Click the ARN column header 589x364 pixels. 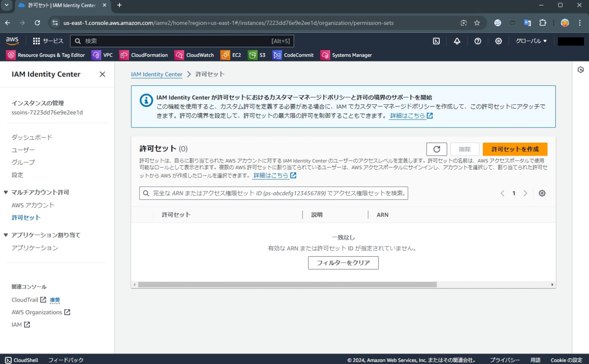coord(382,215)
